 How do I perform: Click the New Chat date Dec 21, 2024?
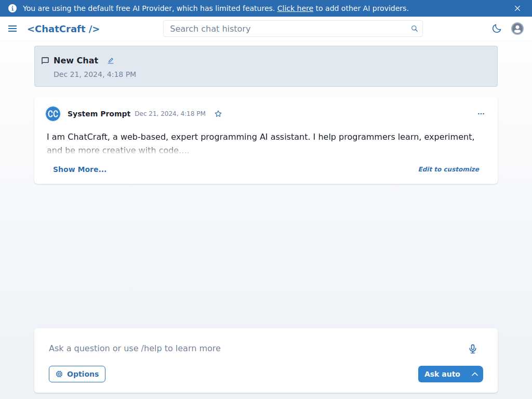95,74
